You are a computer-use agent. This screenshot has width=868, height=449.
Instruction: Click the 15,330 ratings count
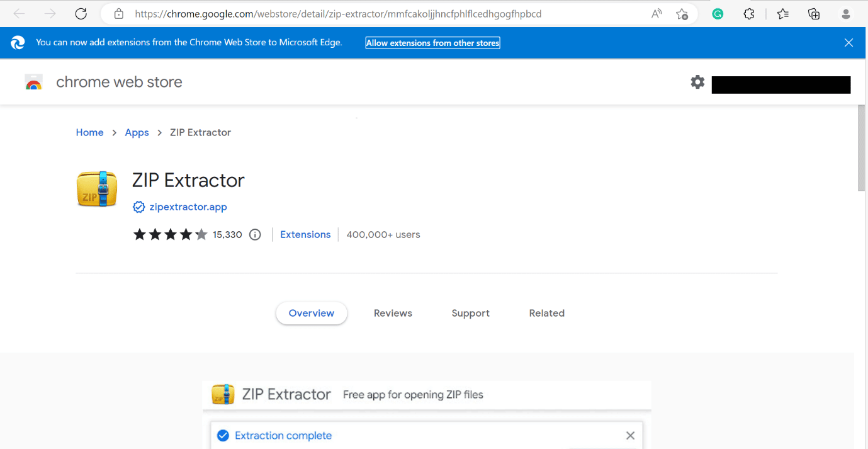click(227, 235)
